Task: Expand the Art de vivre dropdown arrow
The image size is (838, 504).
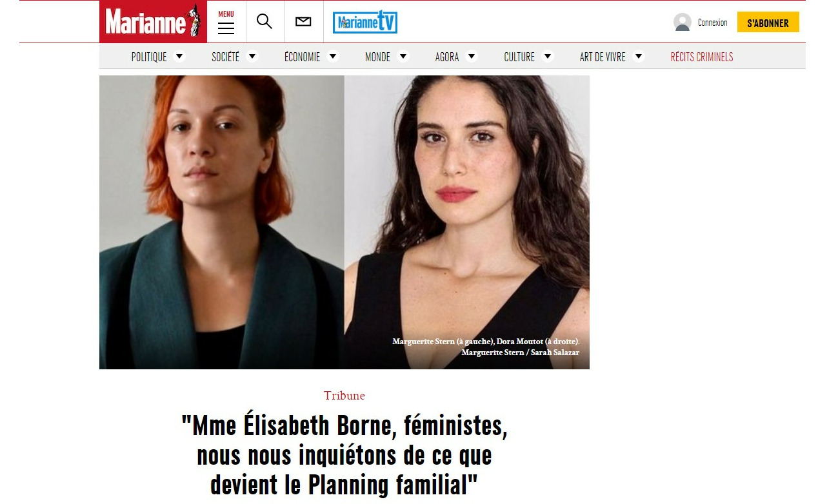Action: [x=639, y=56]
